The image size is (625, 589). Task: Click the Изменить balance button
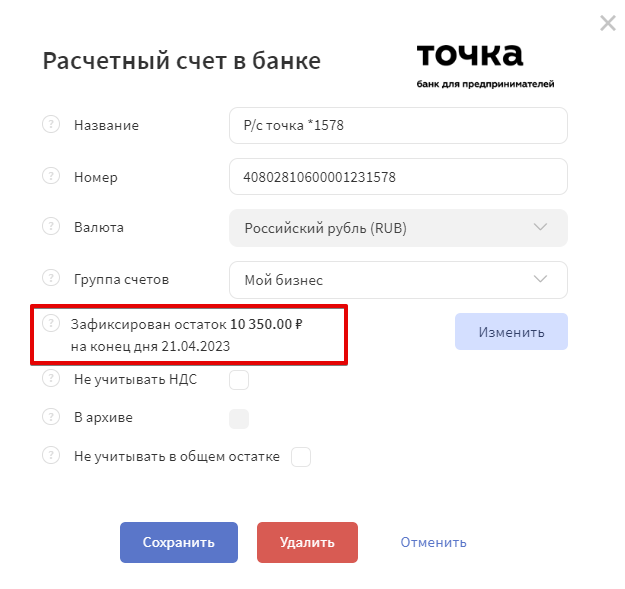click(511, 332)
